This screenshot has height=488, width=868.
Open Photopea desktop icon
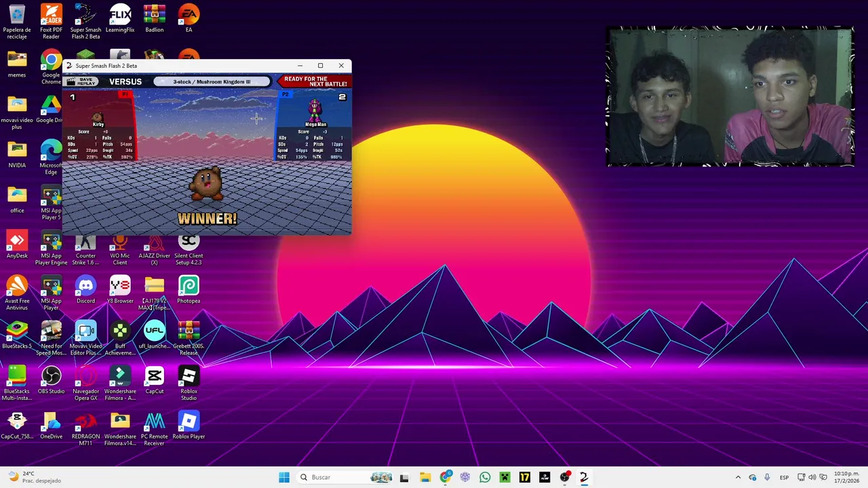tap(189, 290)
